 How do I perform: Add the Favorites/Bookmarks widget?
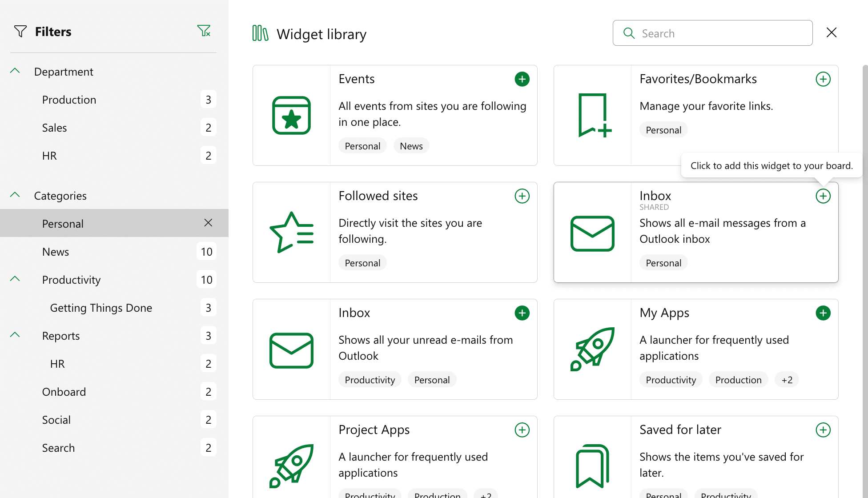click(823, 79)
